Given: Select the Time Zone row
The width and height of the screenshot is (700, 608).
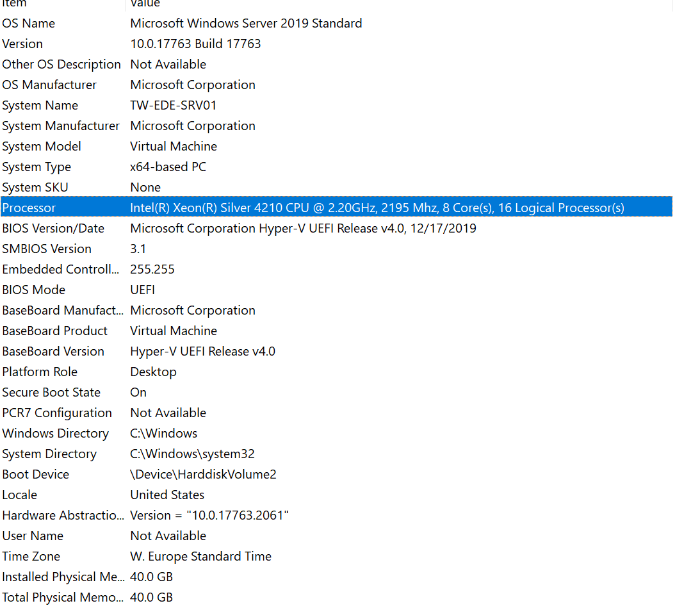Looking at the screenshot, I should click(31, 557).
